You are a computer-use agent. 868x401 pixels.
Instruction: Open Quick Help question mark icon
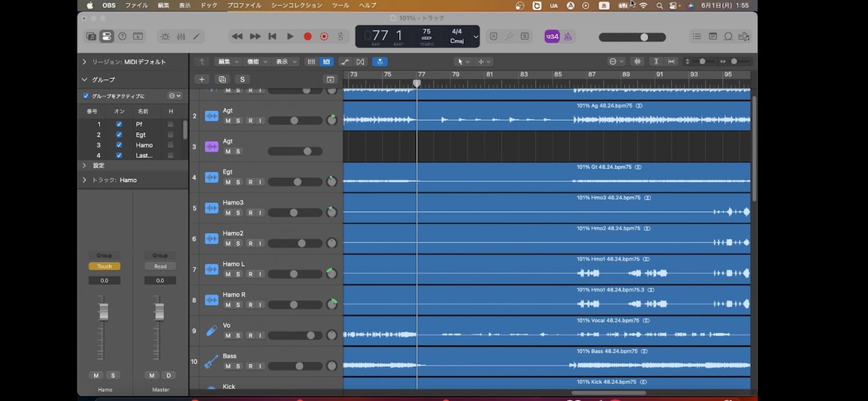point(122,36)
